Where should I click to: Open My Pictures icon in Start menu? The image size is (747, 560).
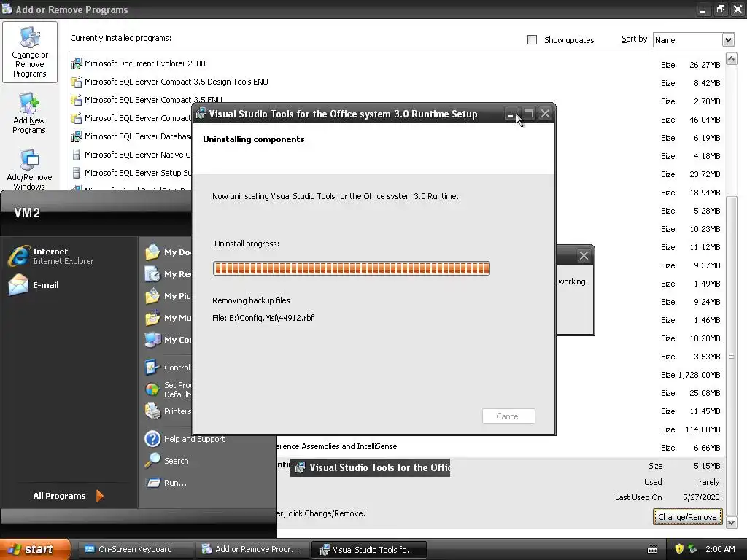coord(152,296)
